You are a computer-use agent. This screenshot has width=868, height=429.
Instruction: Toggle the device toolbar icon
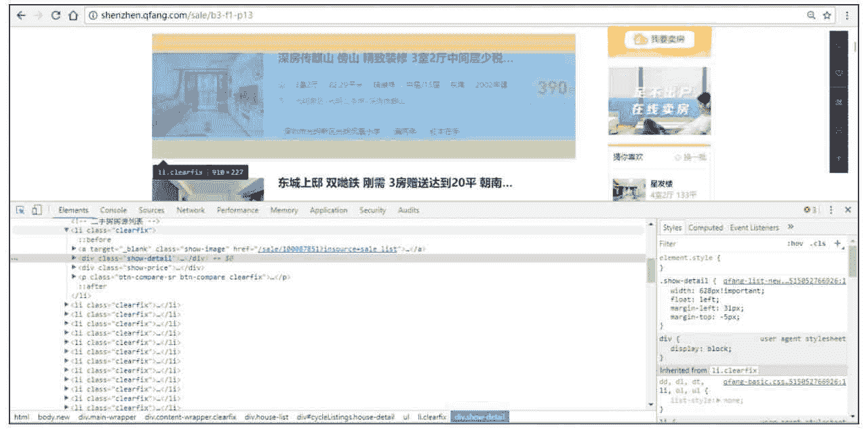(37, 210)
